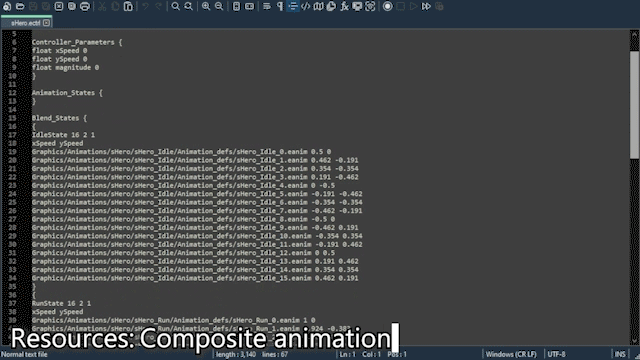Image resolution: width=640 pixels, height=360 pixels.
Task: Click the 'float ySpeed 0' line
Action: click(60, 59)
